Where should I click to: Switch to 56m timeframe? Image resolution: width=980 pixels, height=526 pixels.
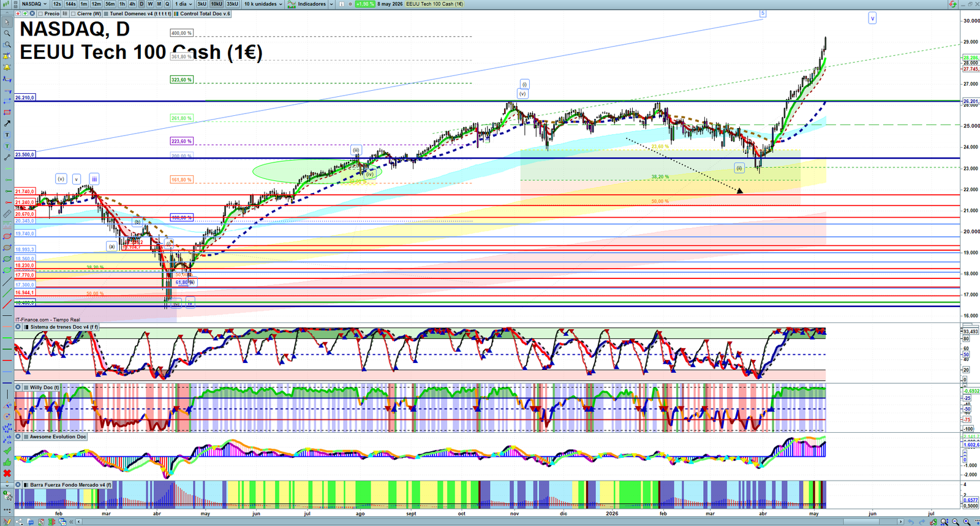tap(110, 4)
